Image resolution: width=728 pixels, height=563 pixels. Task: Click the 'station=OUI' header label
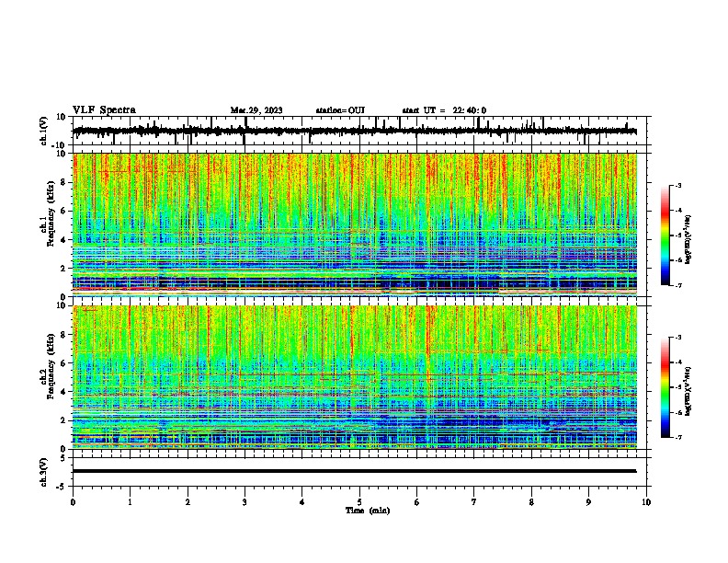coord(340,110)
